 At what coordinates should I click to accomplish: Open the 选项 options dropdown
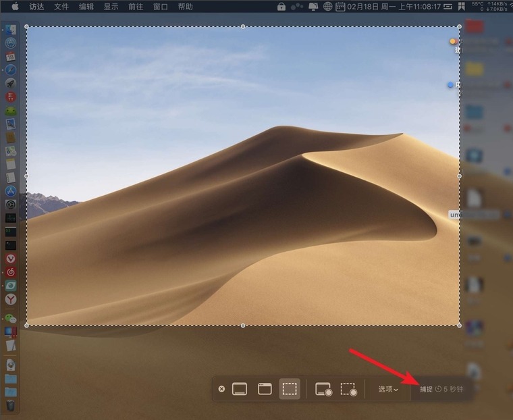[387, 389]
